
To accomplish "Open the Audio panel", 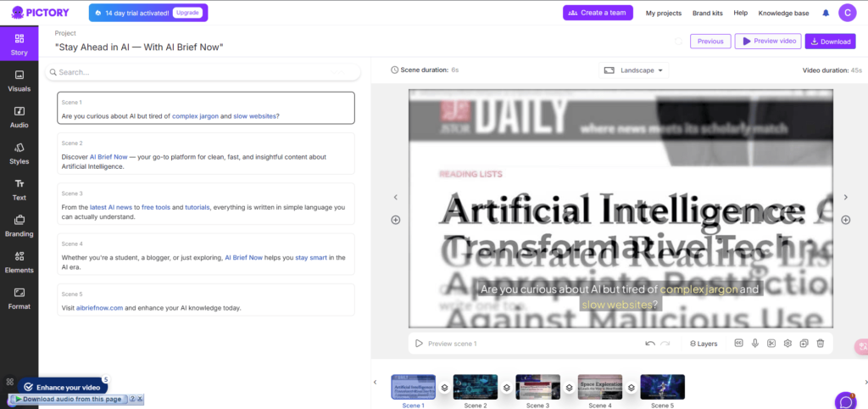I will [19, 117].
